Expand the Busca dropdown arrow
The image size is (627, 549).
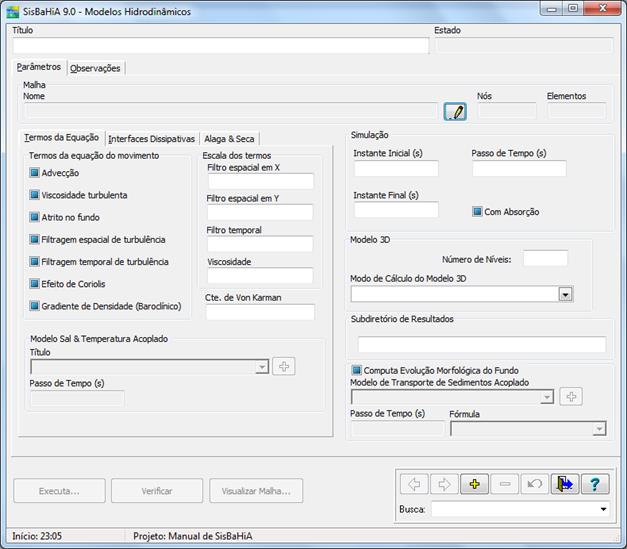[603, 509]
